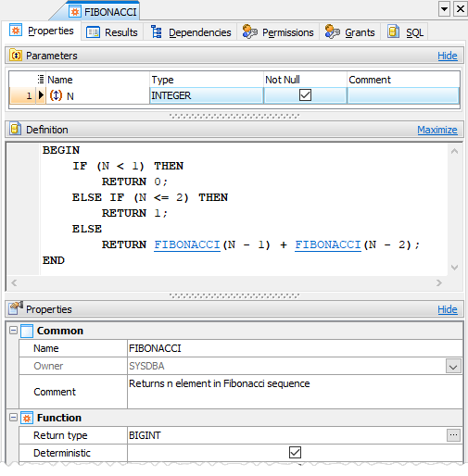The image size is (468, 476).
Task: Click the Name column header
Action: 97,80
